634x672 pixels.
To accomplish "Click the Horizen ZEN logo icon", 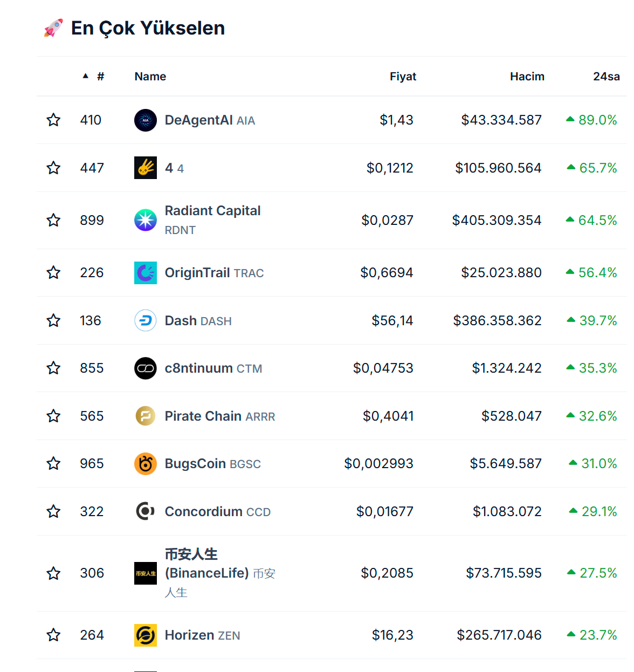I will [145, 635].
